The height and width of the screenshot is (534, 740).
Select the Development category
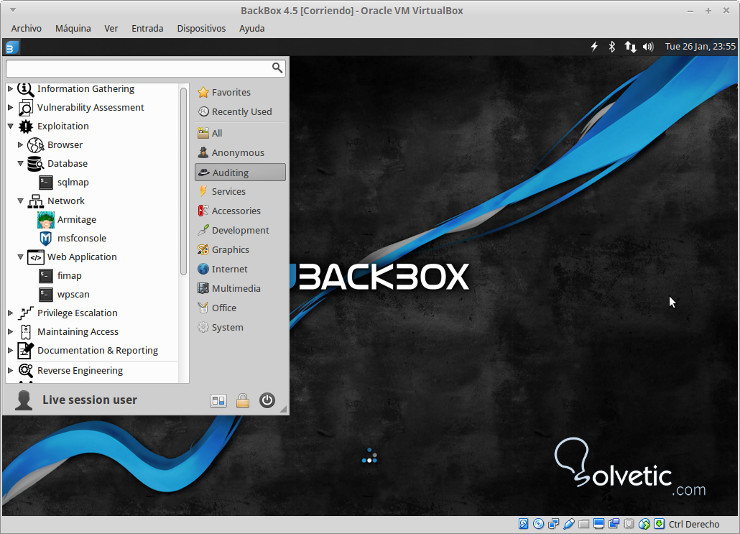[240, 230]
